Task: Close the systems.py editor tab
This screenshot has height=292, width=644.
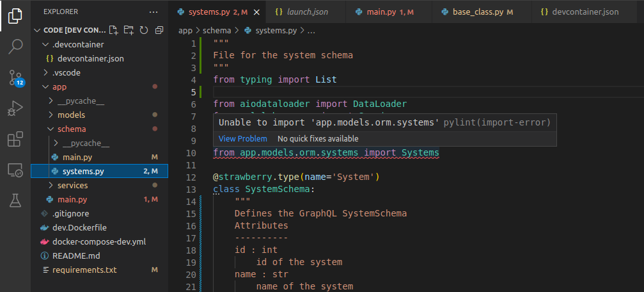Action: pos(256,12)
